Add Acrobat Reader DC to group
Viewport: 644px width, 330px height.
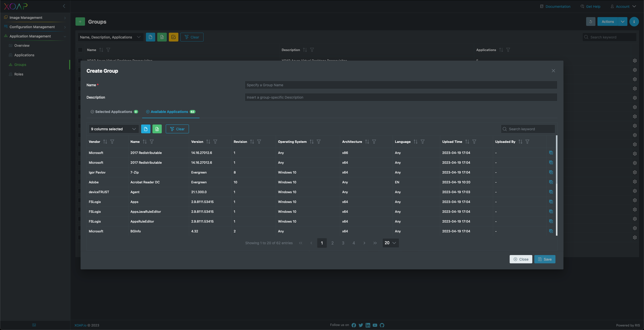[551, 182]
